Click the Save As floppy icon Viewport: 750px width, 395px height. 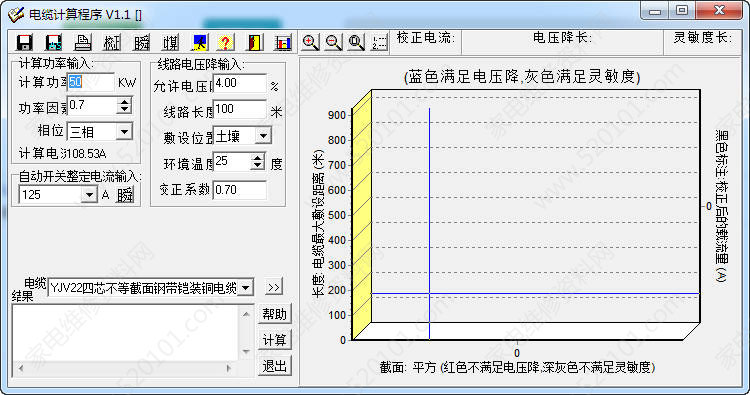(x=54, y=43)
